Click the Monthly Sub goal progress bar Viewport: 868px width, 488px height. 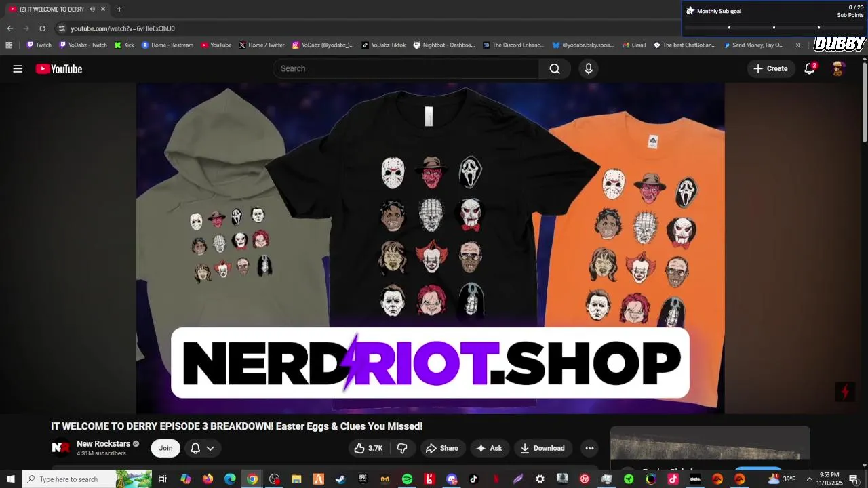[x=774, y=28]
